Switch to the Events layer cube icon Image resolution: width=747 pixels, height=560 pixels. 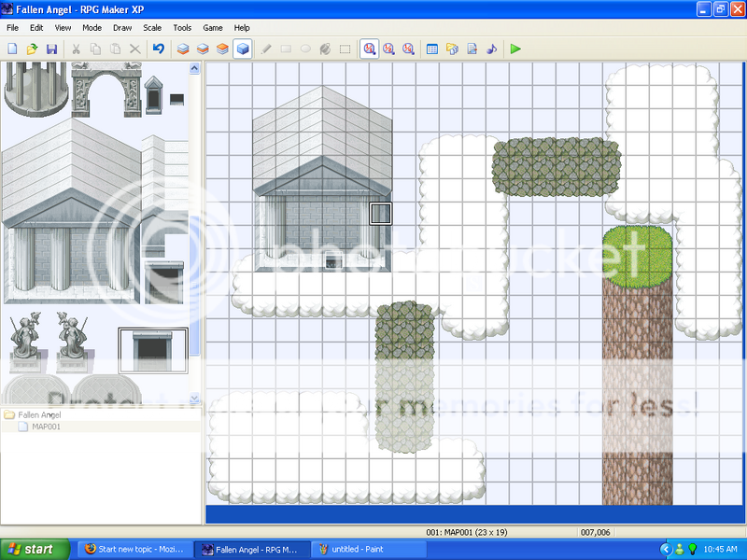tap(242, 49)
